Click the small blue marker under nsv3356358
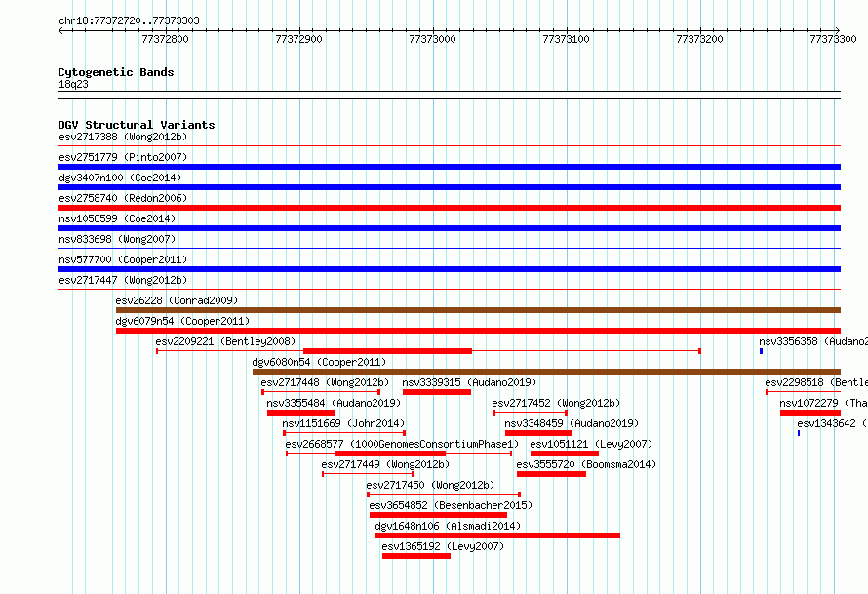 point(761,351)
